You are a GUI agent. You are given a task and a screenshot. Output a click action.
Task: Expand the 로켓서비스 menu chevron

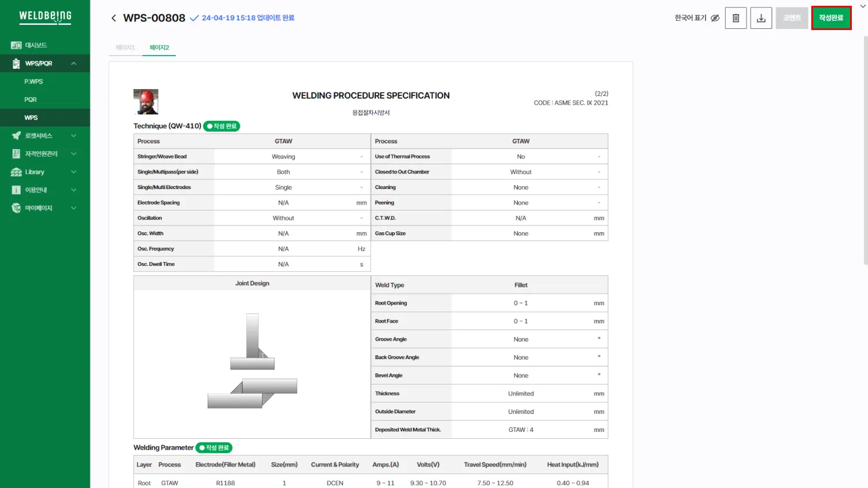[73, 136]
